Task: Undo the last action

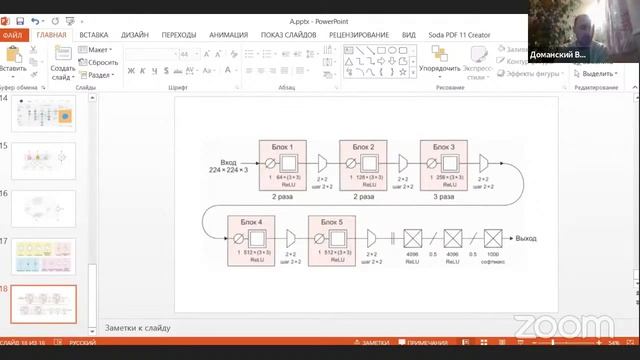Action: (35, 21)
